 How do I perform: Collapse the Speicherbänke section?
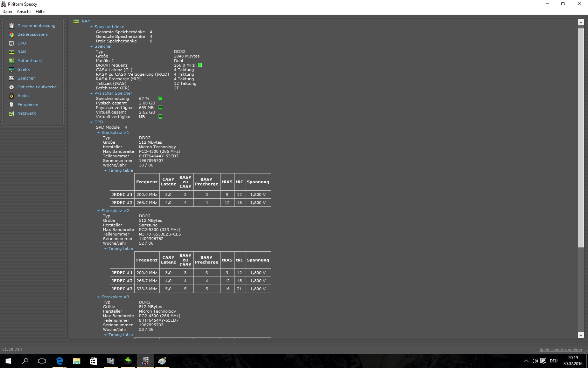click(x=92, y=27)
